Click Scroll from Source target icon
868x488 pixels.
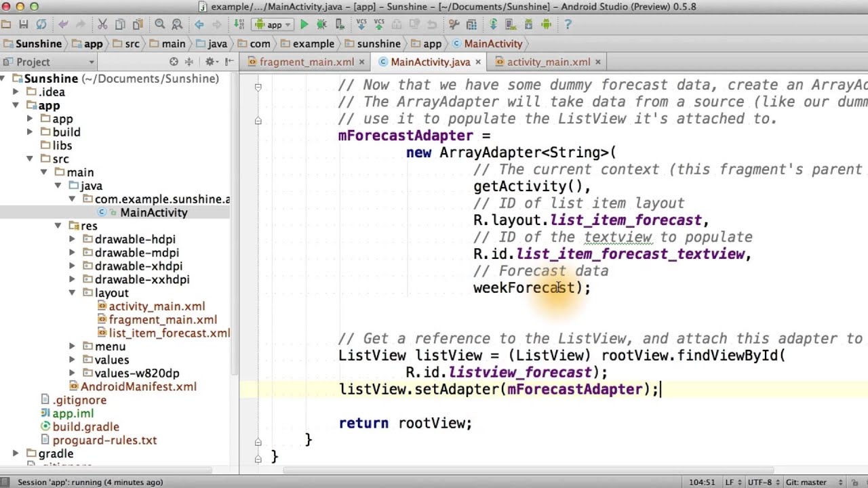[174, 62]
